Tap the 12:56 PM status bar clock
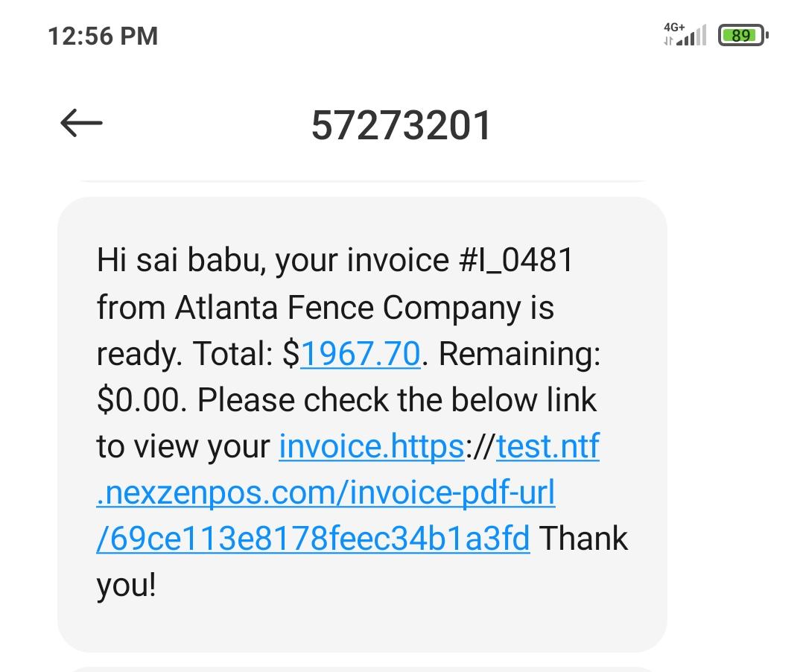803x672 pixels. [x=103, y=36]
